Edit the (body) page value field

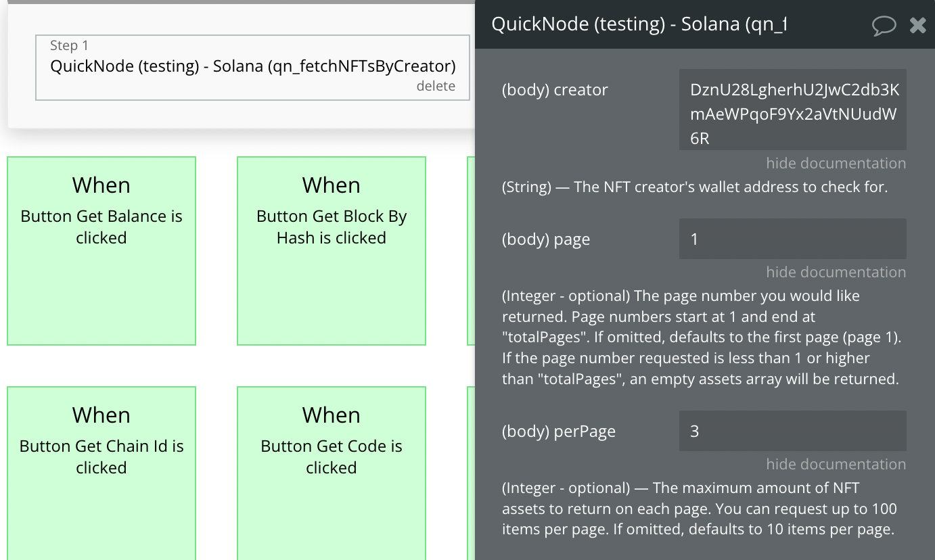point(792,239)
